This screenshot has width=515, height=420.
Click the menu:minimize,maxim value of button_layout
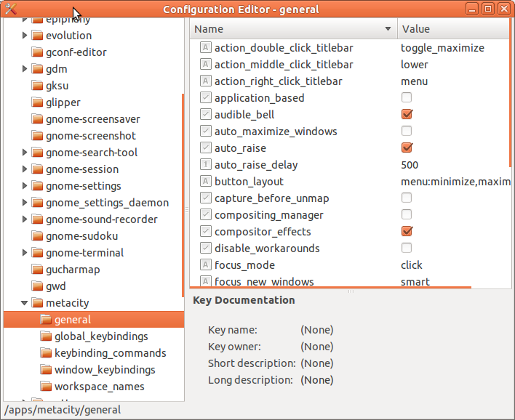[x=455, y=182]
